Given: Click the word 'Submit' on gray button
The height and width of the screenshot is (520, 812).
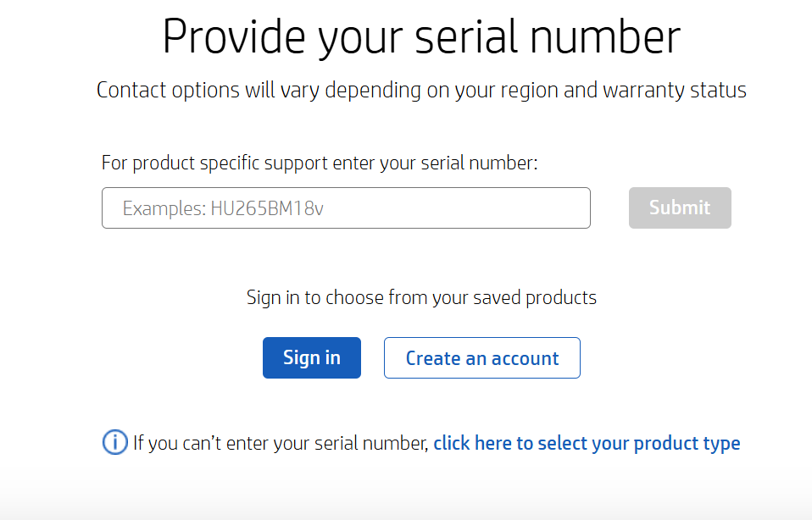Looking at the screenshot, I should pos(680,207).
